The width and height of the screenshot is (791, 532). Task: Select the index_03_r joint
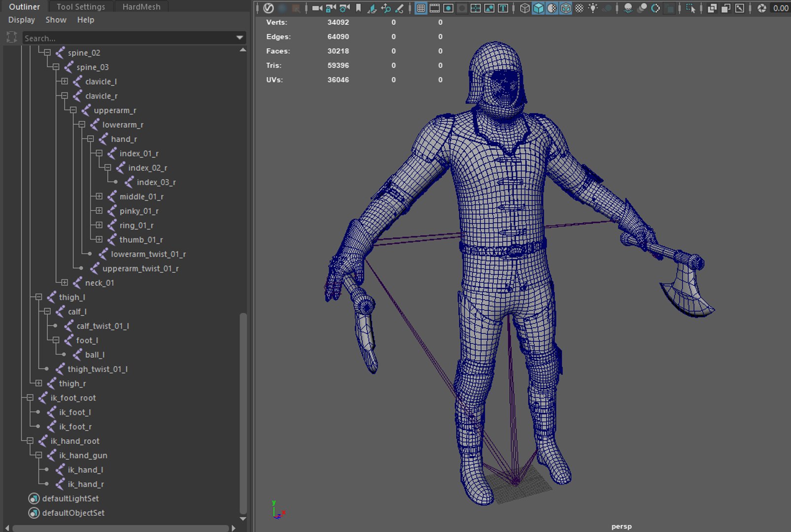[x=156, y=182]
